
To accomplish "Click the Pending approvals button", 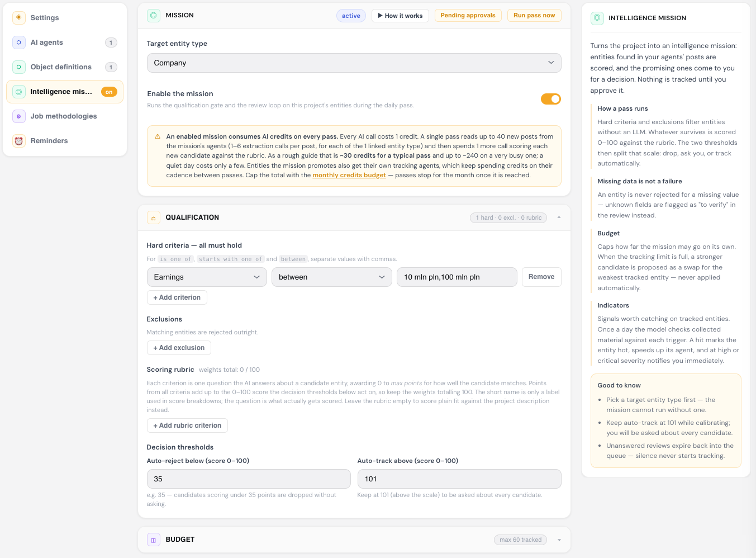I will coord(468,16).
